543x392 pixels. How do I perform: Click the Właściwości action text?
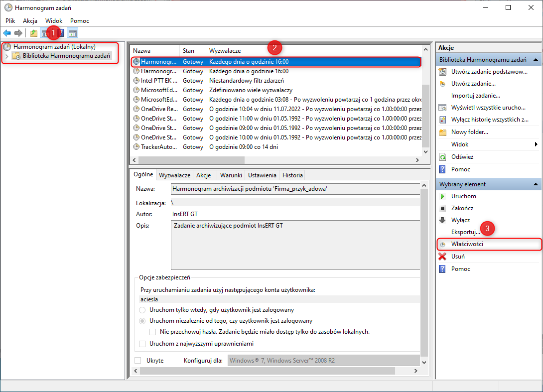tap(467, 244)
